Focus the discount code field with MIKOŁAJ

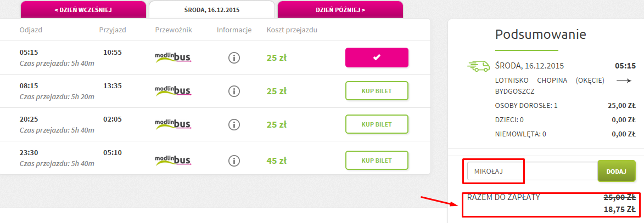click(532, 171)
